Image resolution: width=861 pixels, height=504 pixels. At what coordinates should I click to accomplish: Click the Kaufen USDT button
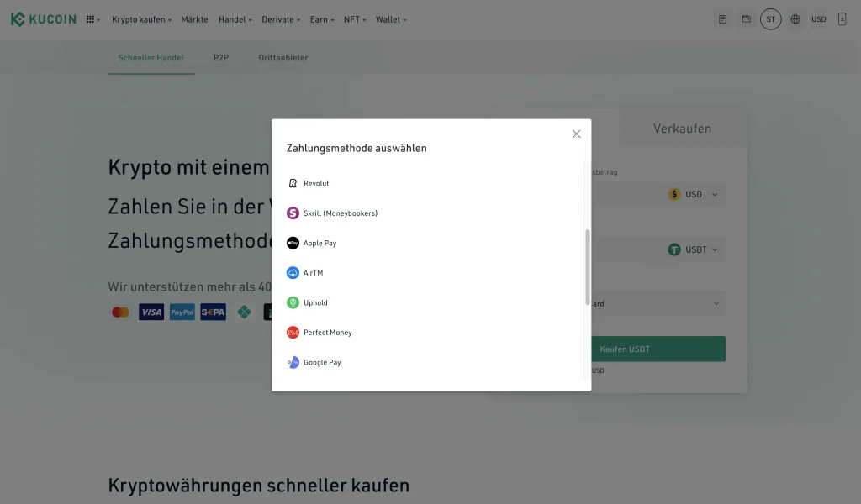[x=658, y=349]
